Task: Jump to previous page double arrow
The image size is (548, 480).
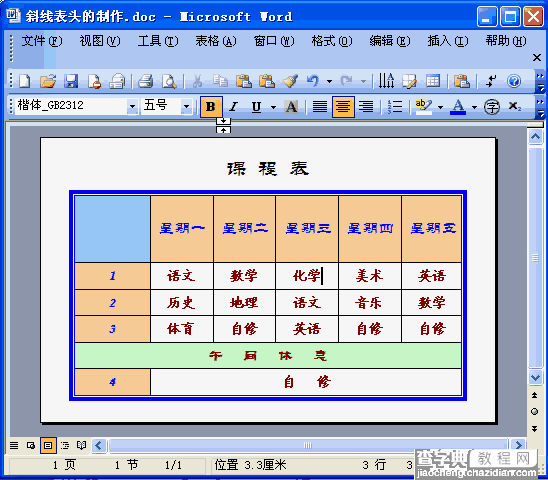Action: click(534, 395)
